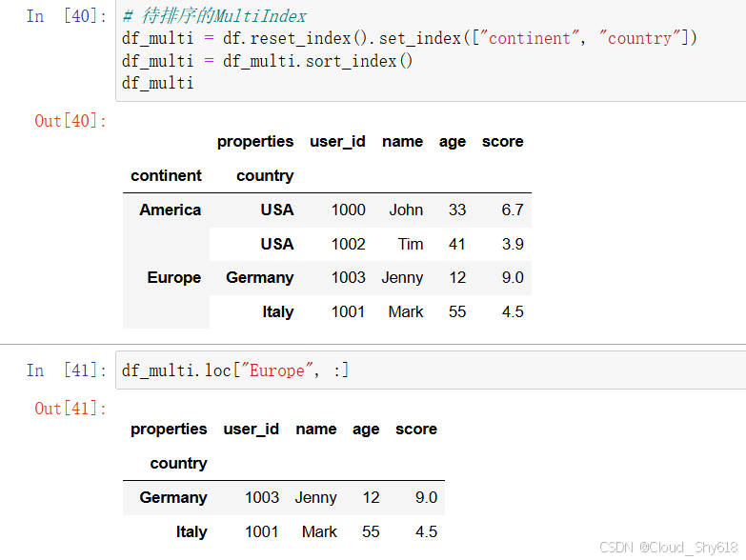The height and width of the screenshot is (560, 746).
Task: Click the name 'Tim' cell
Action: (x=411, y=244)
